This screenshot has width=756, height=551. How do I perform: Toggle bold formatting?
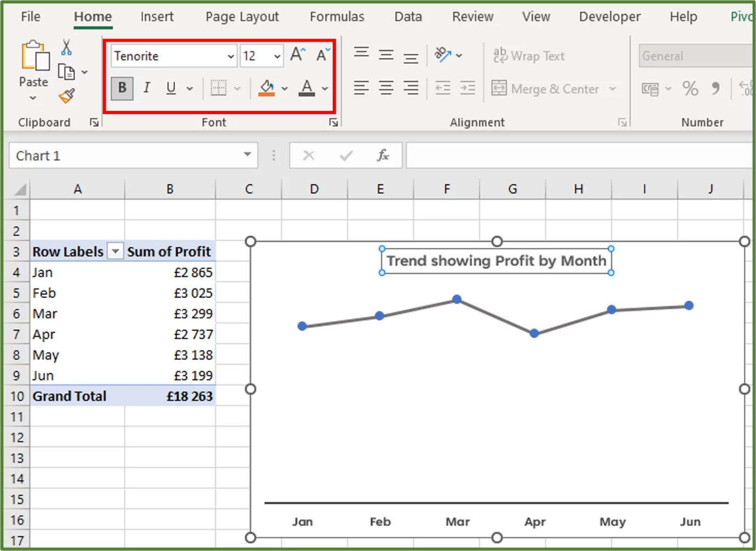pyautogui.click(x=121, y=88)
